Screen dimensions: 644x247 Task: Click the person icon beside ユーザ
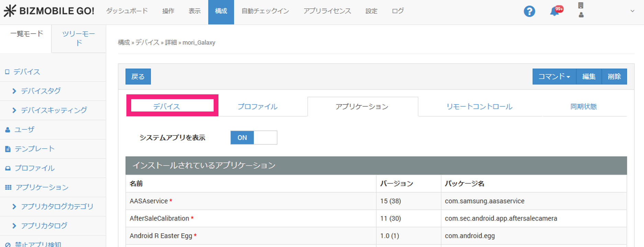pos(8,130)
